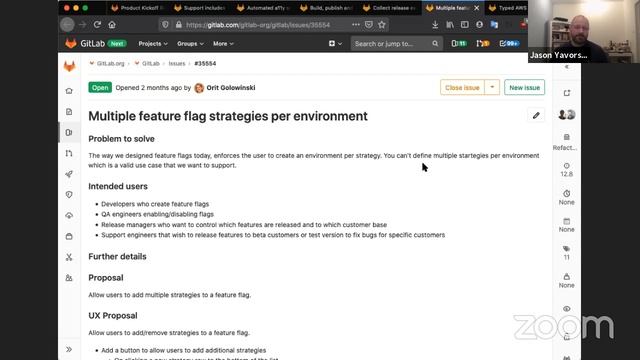Click the Close issue button
Viewport: 640px width, 360px height.
click(462, 87)
